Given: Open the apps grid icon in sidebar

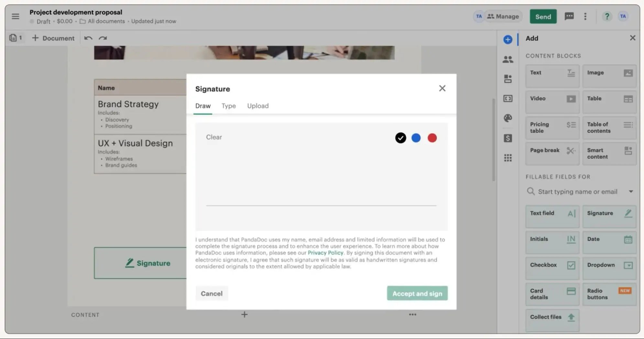Looking at the screenshot, I should [x=508, y=158].
